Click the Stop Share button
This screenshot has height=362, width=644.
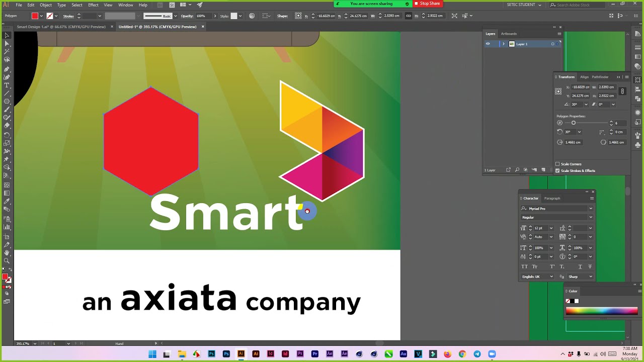coord(427,4)
